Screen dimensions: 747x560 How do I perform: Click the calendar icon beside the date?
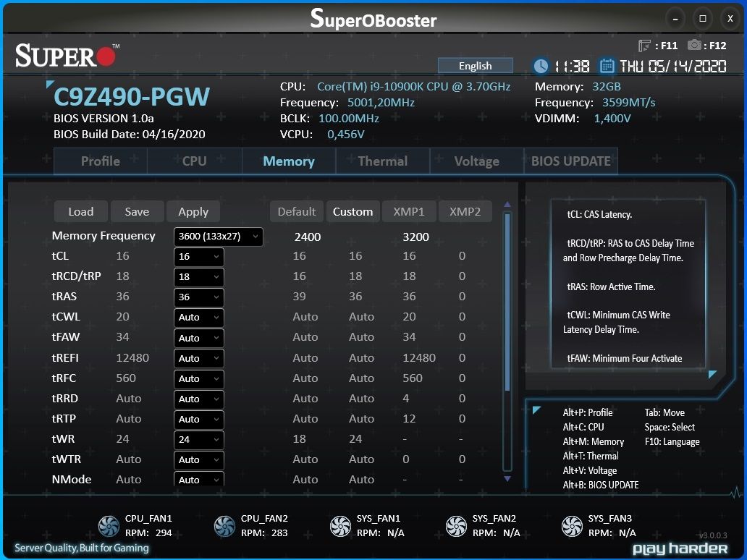pyautogui.click(x=607, y=66)
